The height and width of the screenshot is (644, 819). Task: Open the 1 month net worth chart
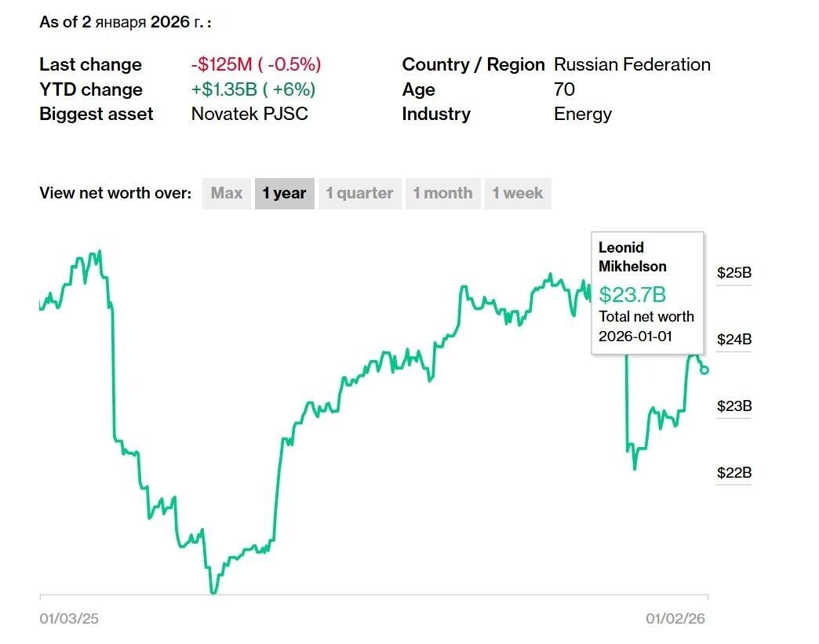pyautogui.click(x=442, y=193)
